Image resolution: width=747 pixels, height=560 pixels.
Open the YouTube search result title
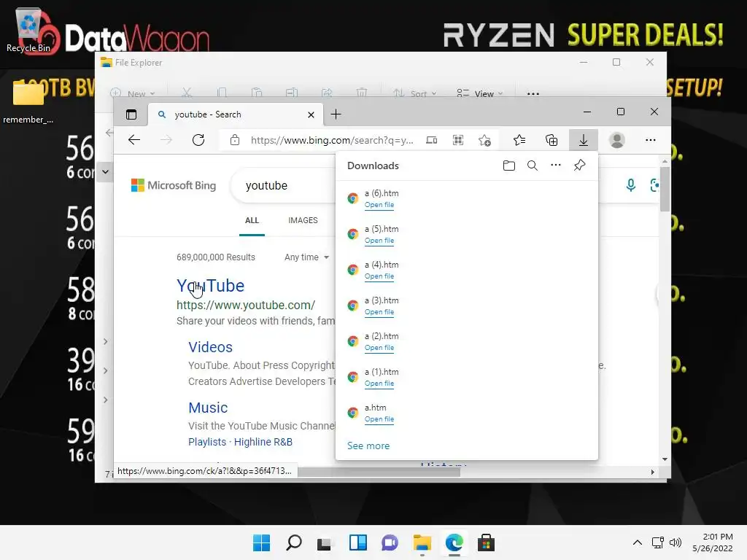coord(211,286)
